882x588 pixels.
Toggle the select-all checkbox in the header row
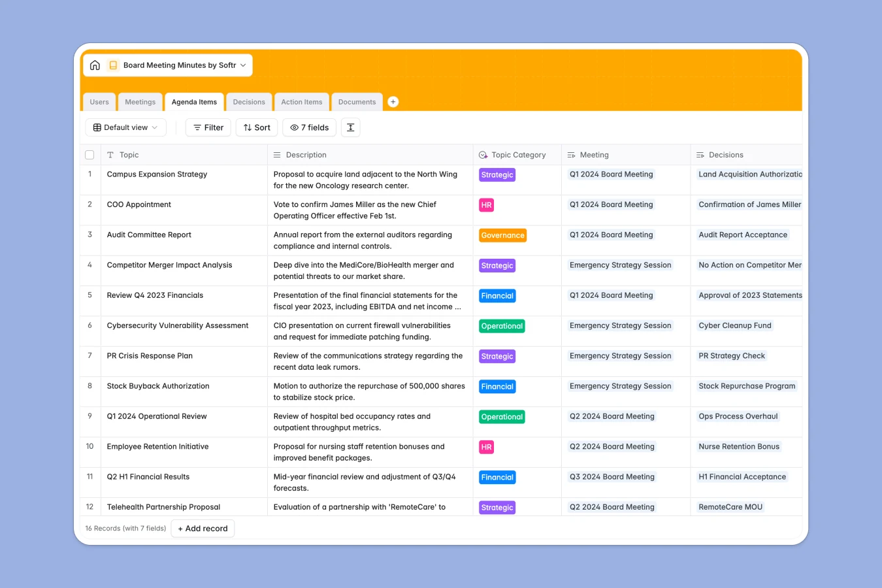90,155
